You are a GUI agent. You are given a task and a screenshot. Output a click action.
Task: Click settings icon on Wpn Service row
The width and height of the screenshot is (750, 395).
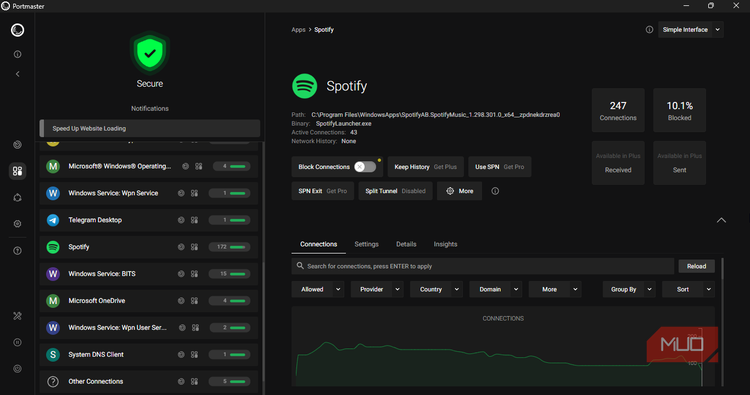pos(194,193)
